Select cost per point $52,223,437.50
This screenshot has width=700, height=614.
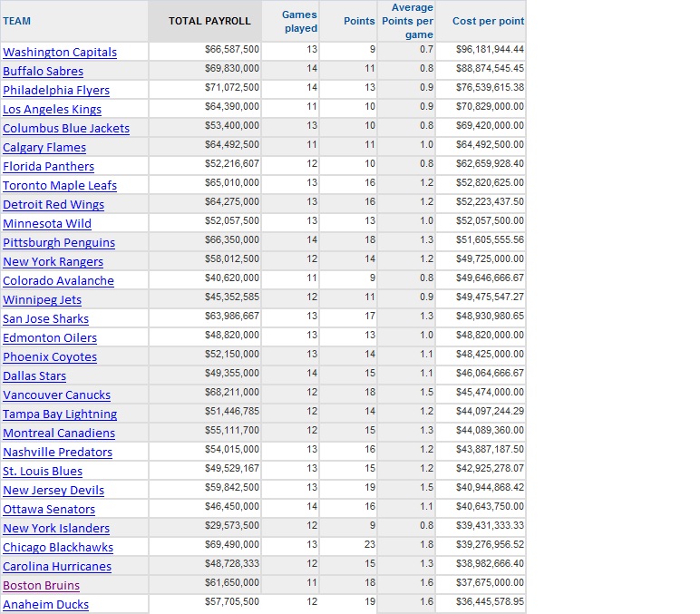(x=490, y=201)
